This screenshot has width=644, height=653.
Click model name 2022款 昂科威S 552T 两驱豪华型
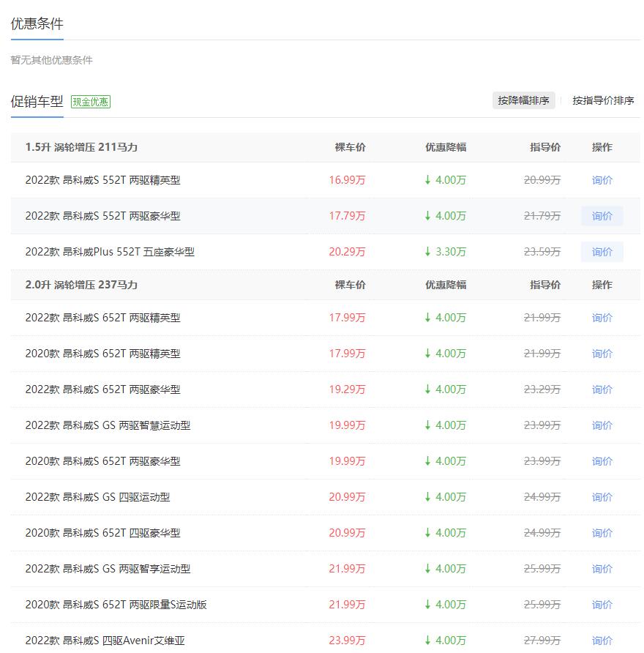103,216
